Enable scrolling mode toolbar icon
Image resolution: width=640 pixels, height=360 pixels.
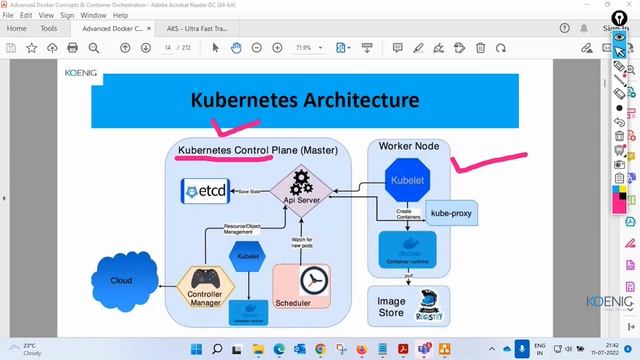(x=367, y=48)
